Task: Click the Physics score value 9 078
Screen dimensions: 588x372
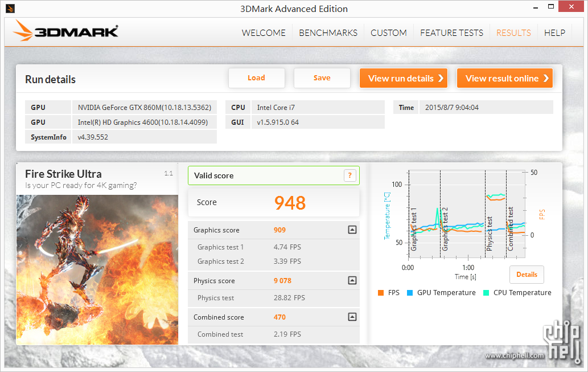Action: click(282, 281)
